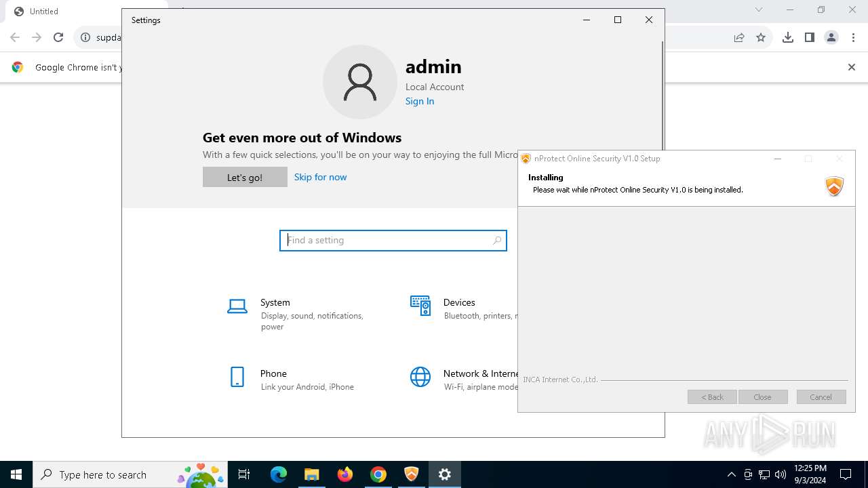Click the Skip for now link

[320, 177]
